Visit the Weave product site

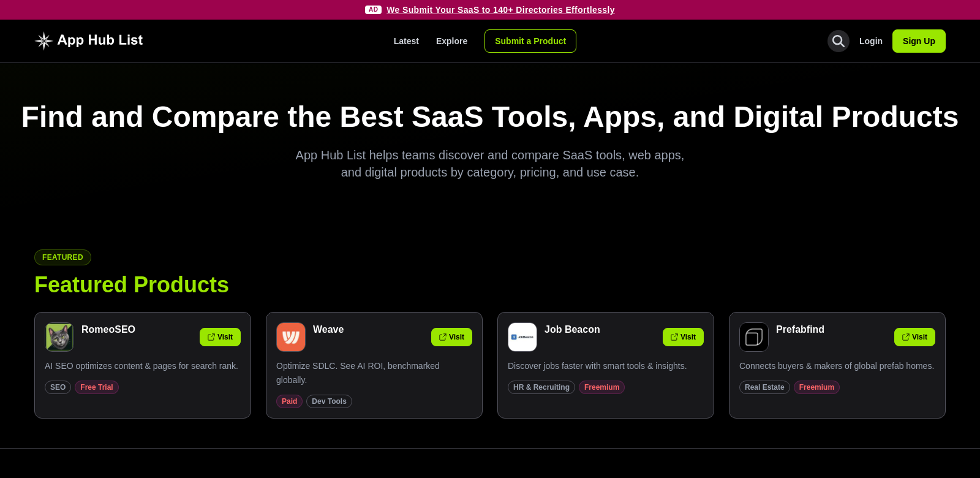[x=451, y=337]
